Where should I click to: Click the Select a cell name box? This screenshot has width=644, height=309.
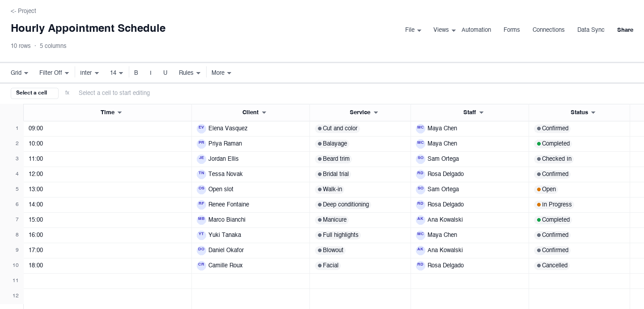coord(34,93)
